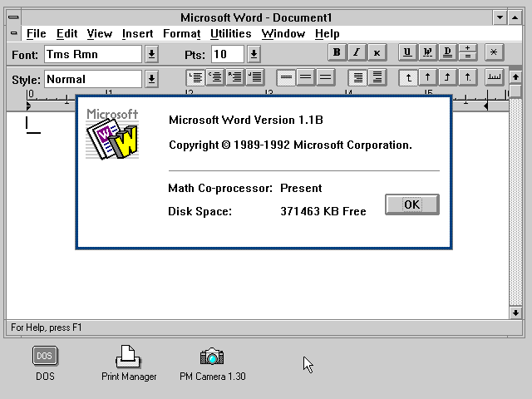Toggle word underline (W) button
532x399 pixels.
(427, 52)
